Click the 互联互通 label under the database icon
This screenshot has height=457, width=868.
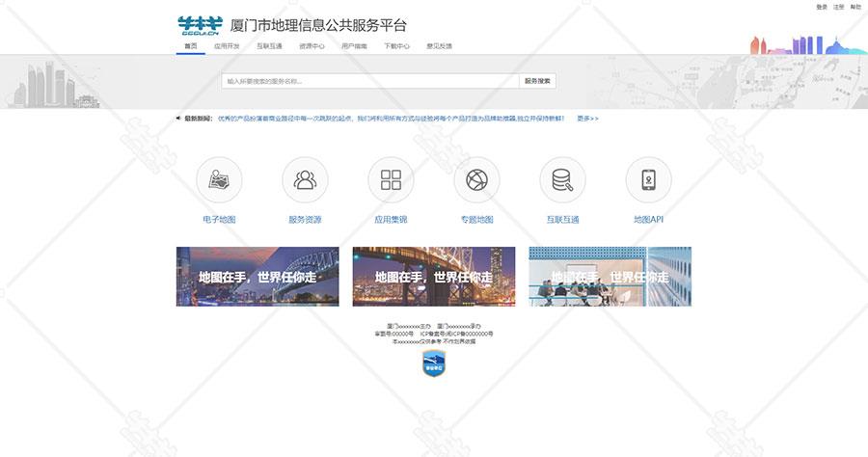(562, 220)
